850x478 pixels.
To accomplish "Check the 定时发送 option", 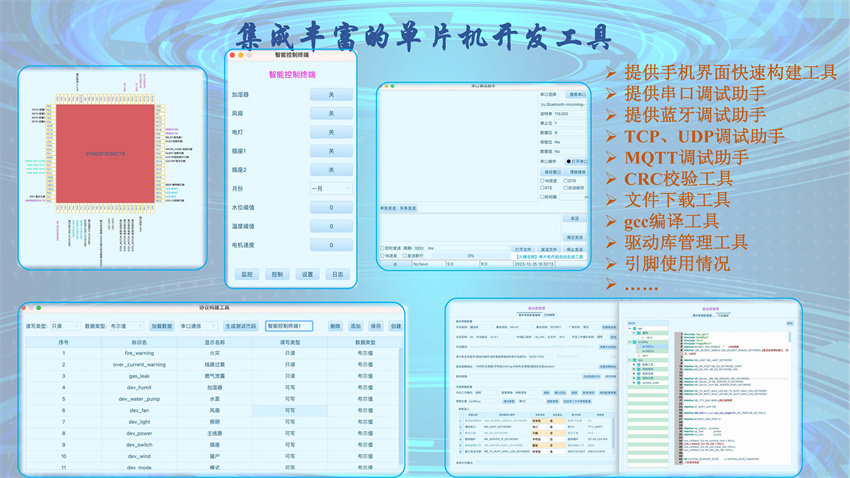I will (383, 248).
